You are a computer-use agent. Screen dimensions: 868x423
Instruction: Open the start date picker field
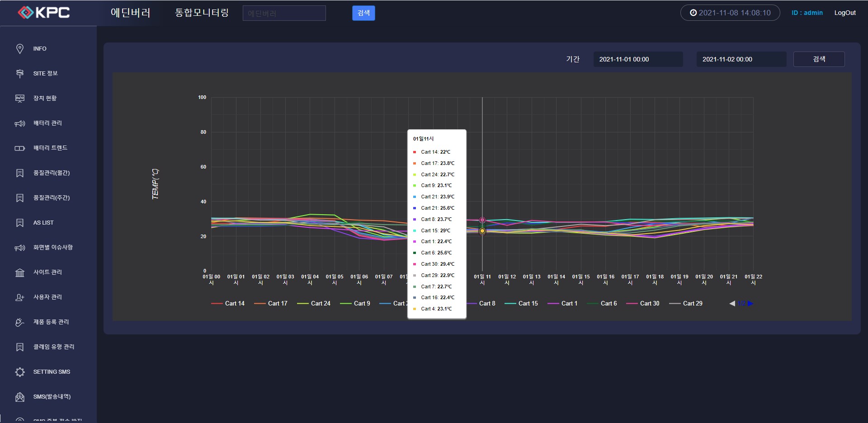click(x=637, y=59)
